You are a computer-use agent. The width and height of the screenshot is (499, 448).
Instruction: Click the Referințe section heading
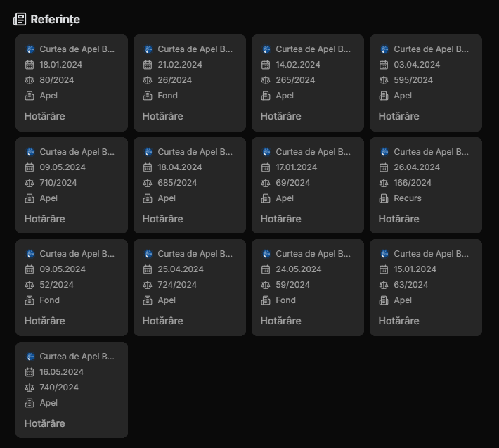coord(55,20)
